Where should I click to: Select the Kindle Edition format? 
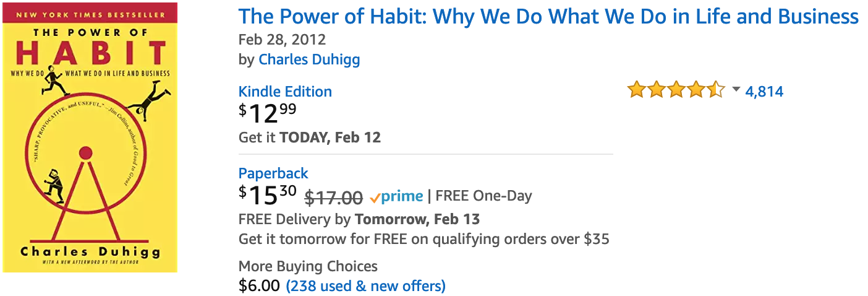(x=285, y=92)
